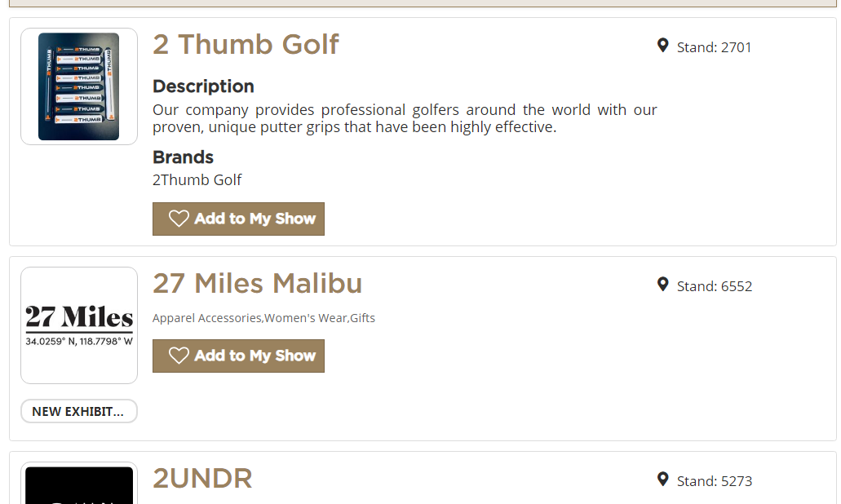Image resolution: width=841 pixels, height=504 pixels.
Task: Click the Stand: 6552 label
Action: [x=714, y=286]
